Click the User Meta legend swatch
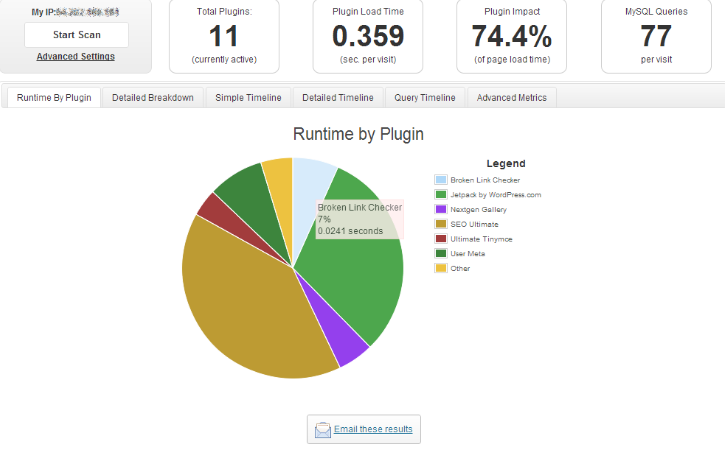This screenshot has width=725, height=451. coord(440,253)
